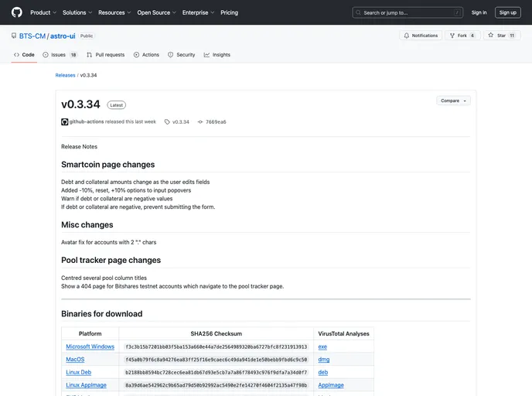Click the search or jump to field
The image size is (532, 396).
(408, 12)
